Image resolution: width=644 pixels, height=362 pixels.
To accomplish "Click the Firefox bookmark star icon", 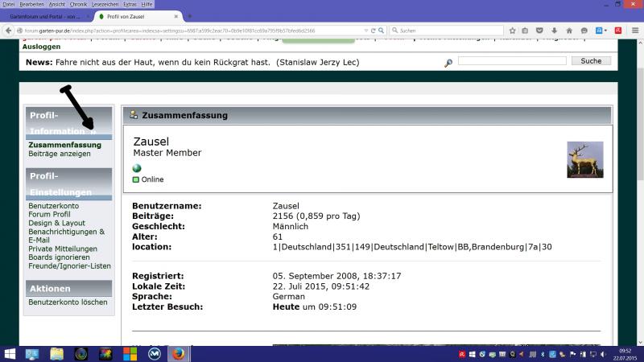I will [512, 31].
